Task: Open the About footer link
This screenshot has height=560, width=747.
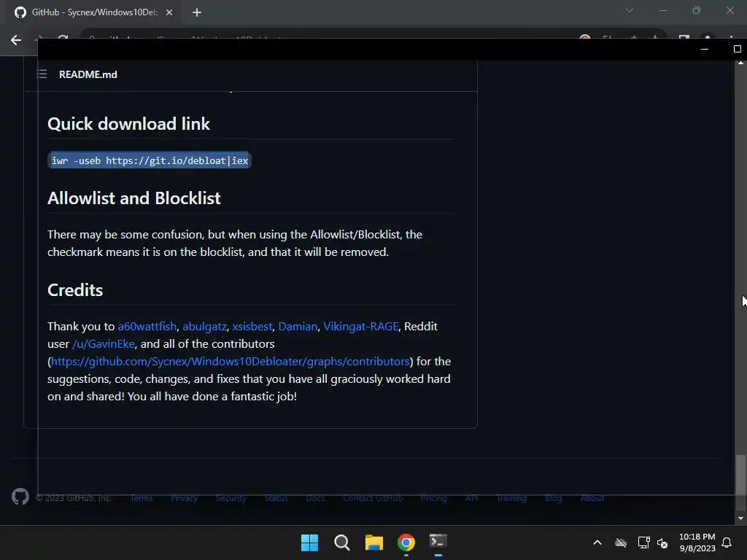Action: pos(592,498)
